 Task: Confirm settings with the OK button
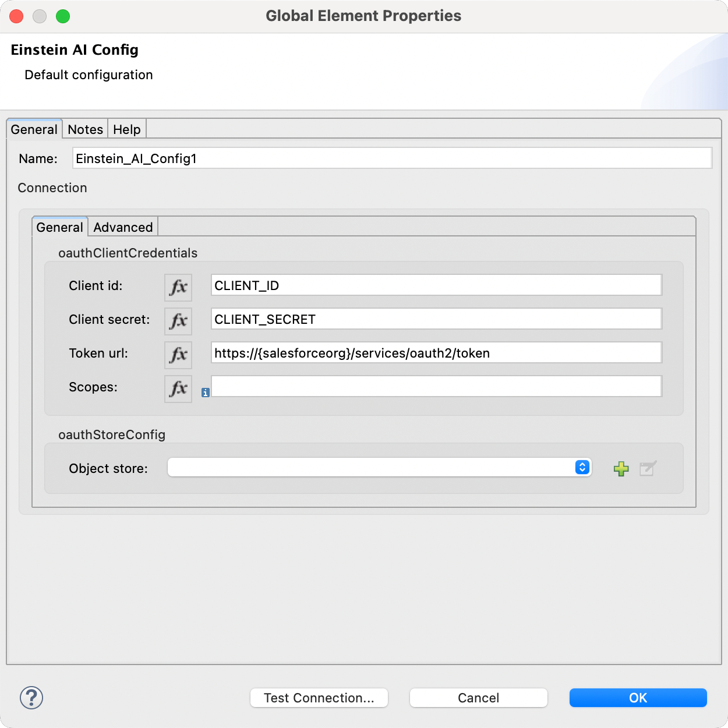[x=638, y=698]
